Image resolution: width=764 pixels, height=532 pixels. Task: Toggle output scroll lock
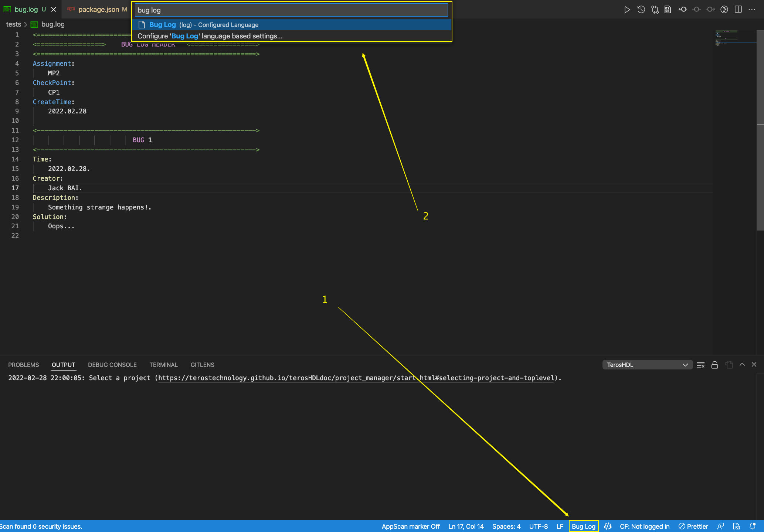pyautogui.click(x=714, y=365)
